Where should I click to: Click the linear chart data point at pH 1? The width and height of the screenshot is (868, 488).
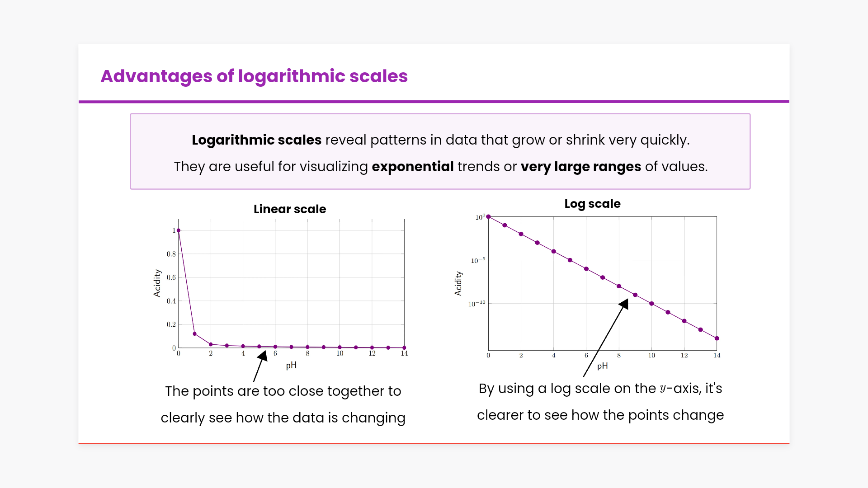[195, 334]
